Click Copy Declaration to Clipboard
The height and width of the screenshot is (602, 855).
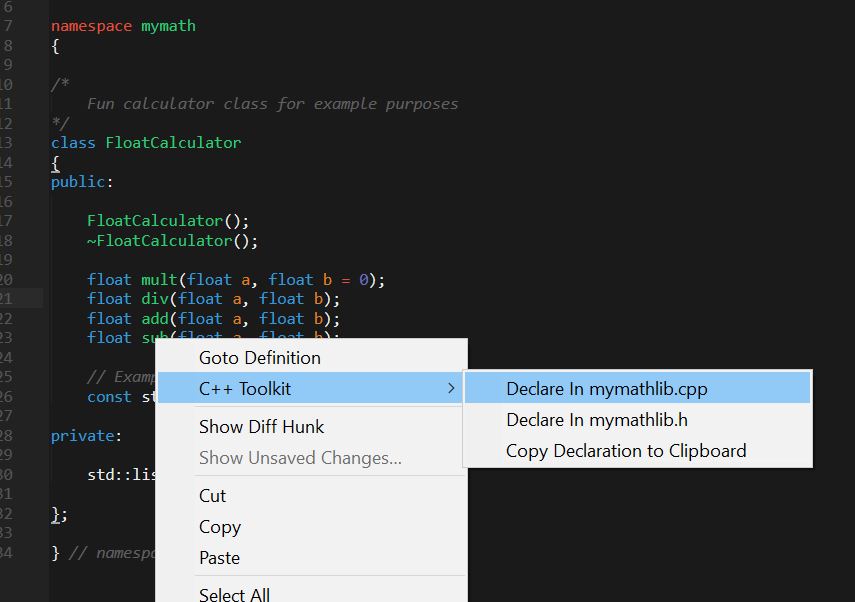pos(625,451)
